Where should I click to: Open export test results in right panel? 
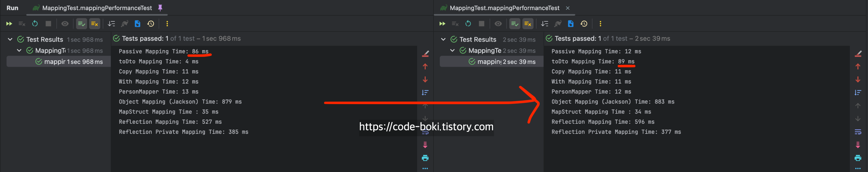(x=571, y=24)
